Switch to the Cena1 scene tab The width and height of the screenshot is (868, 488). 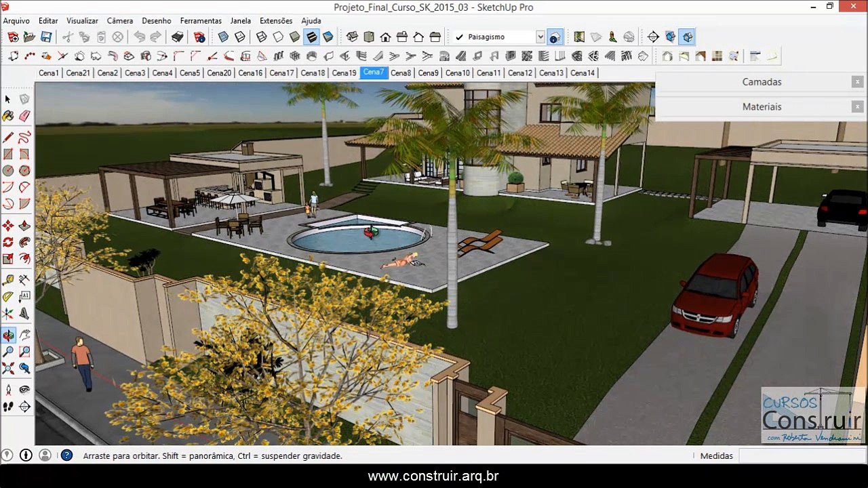coord(49,73)
